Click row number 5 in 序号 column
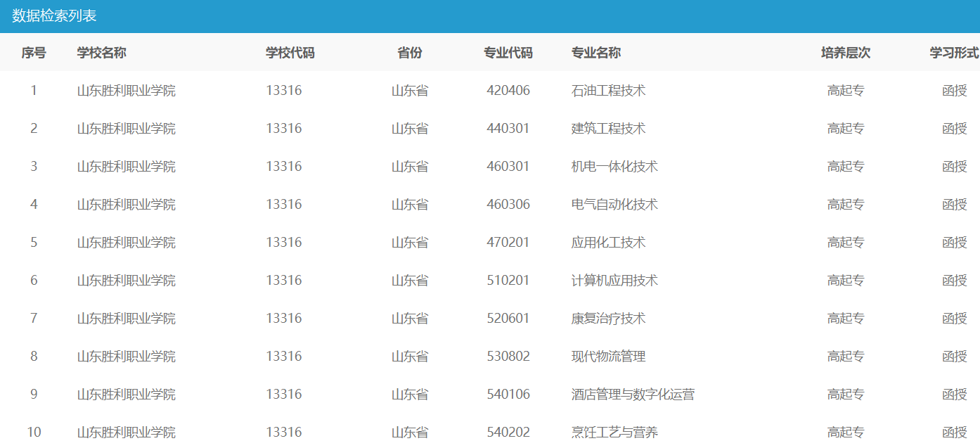 (x=34, y=243)
